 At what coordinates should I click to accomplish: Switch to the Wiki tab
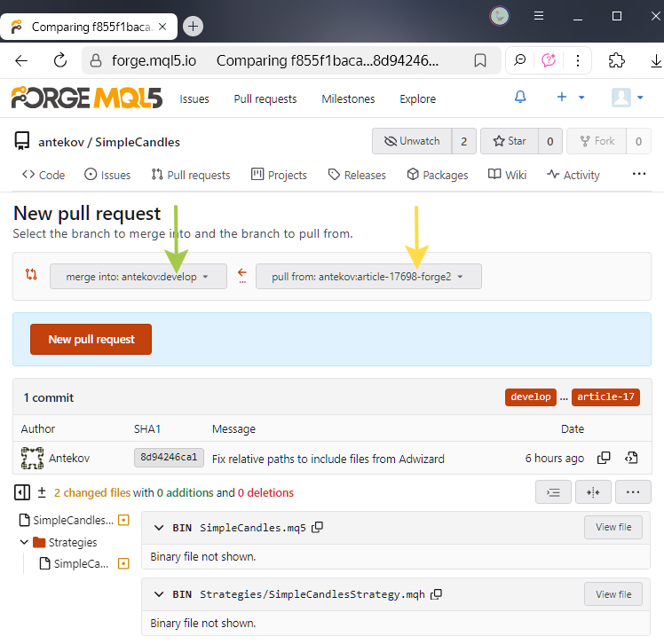tap(507, 175)
